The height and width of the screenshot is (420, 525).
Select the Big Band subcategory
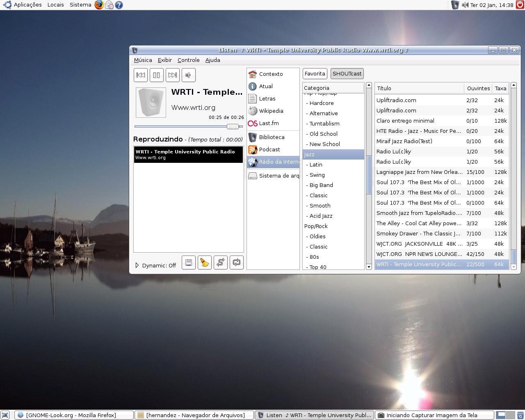[x=333, y=185]
